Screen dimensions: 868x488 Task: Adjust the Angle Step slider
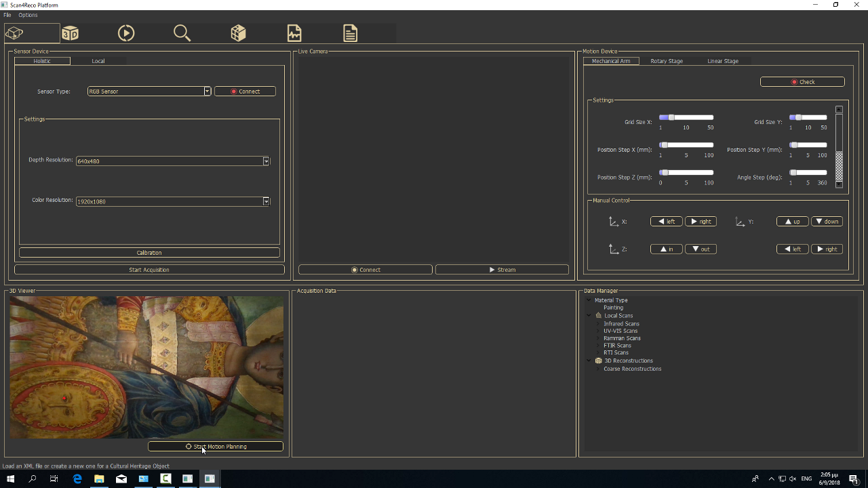(x=808, y=173)
